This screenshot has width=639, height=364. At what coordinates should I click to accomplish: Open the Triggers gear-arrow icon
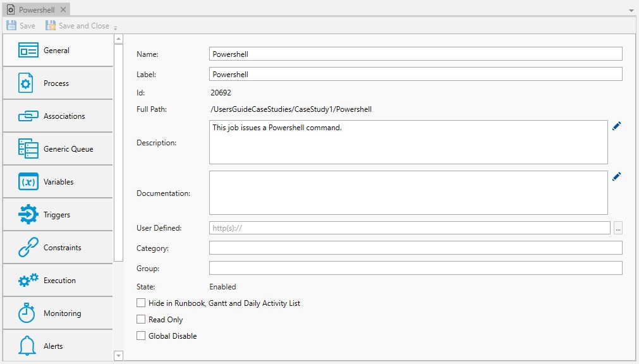pyautogui.click(x=28, y=215)
